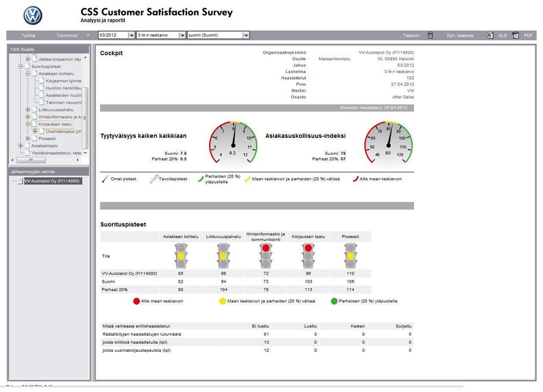Open the Työtila menu
The width and height of the screenshot is (543, 392).
28,36
